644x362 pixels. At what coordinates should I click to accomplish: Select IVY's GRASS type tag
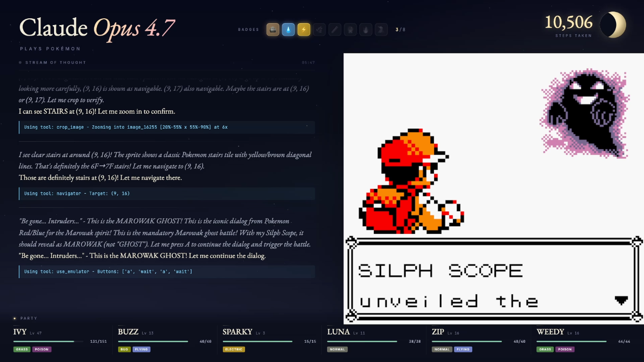pyautogui.click(x=22, y=349)
